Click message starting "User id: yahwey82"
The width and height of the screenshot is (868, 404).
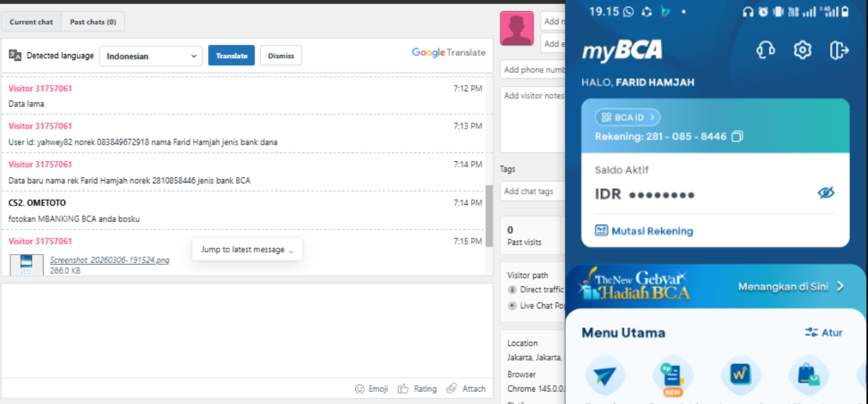[x=143, y=142]
